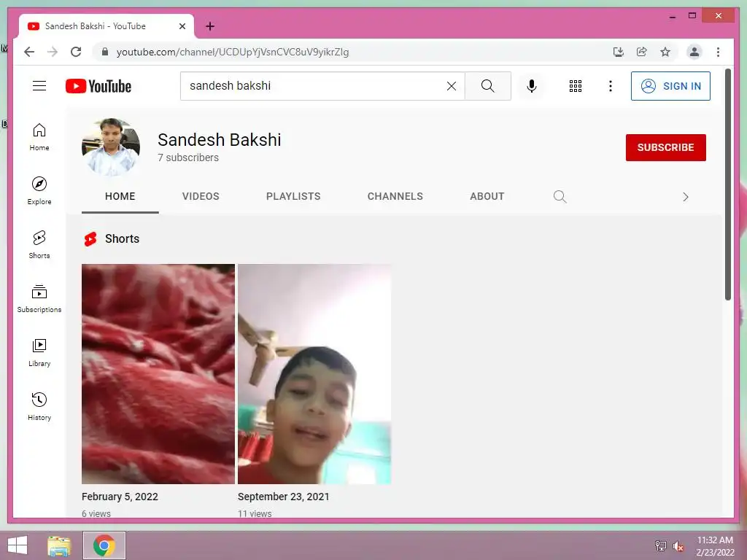This screenshot has width=747, height=560.
Task: Click the search magnifier button
Action: pos(487,86)
